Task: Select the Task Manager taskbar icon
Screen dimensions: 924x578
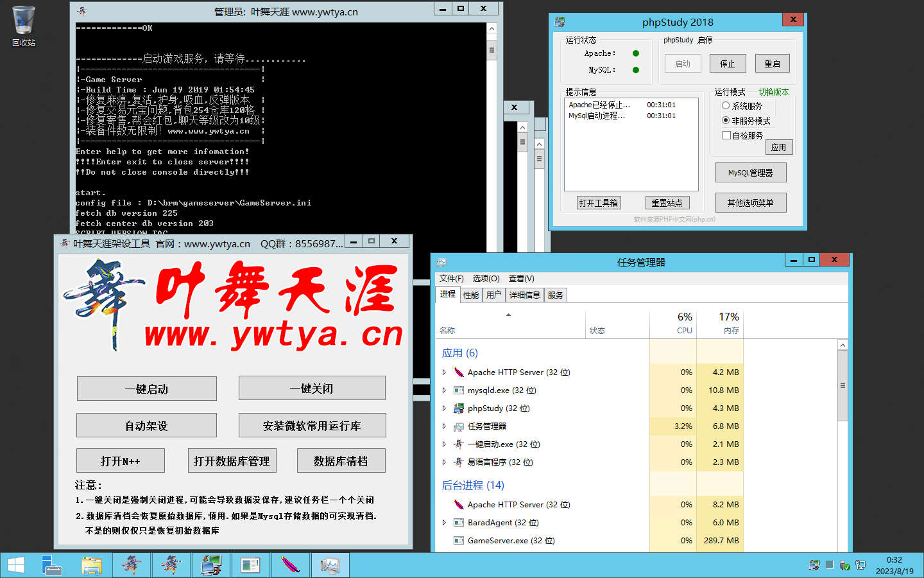Action: [x=330, y=565]
